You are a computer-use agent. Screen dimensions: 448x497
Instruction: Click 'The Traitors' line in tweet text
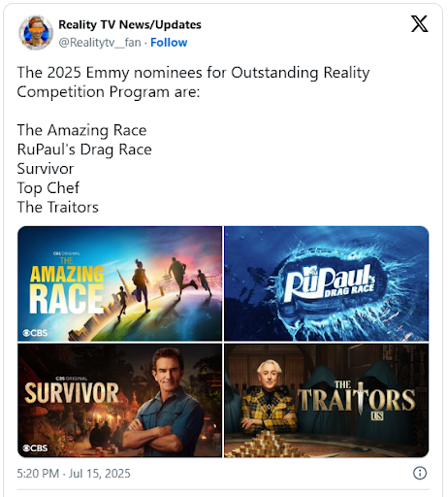tap(57, 207)
